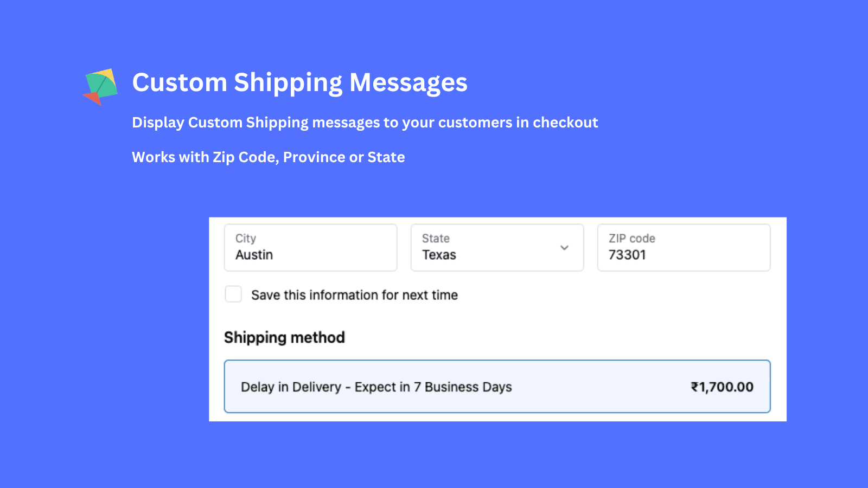The image size is (868, 488).
Task: Click the colorful kite app logo
Action: (x=100, y=85)
